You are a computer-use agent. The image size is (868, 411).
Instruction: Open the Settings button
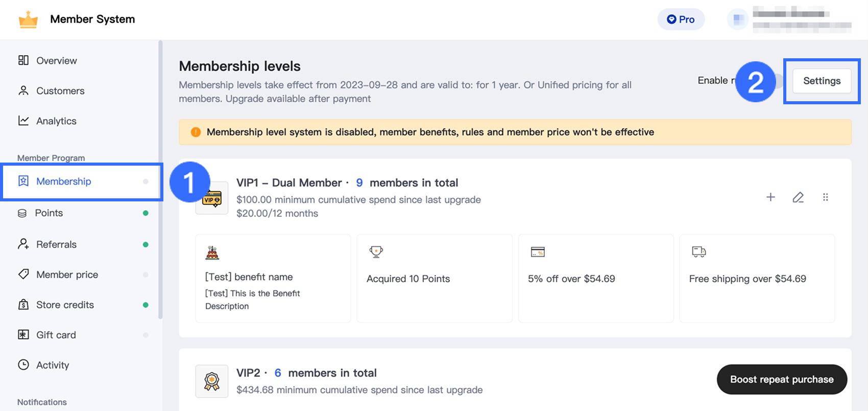tap(822, 81)
